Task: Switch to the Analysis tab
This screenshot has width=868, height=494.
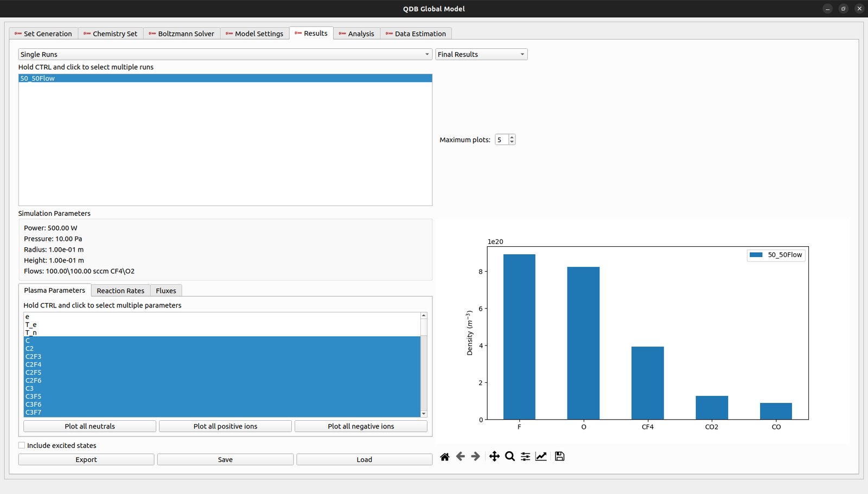Action: 356,34
